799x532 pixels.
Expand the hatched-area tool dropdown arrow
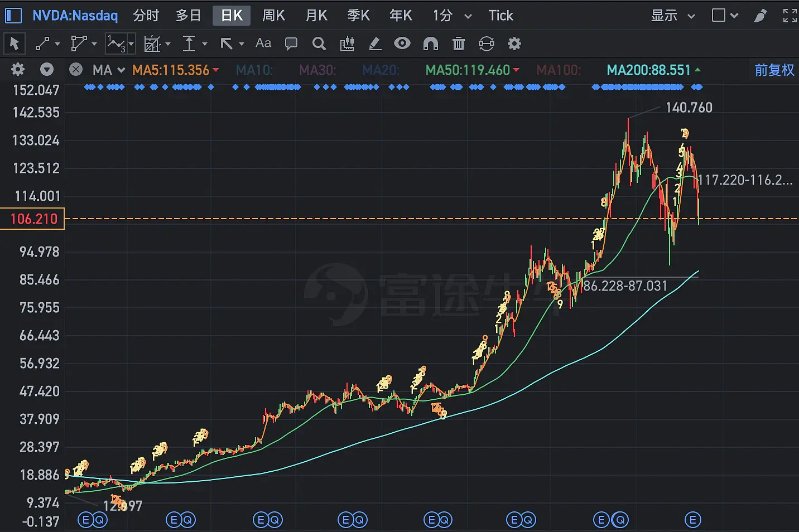tap(167, 43)
